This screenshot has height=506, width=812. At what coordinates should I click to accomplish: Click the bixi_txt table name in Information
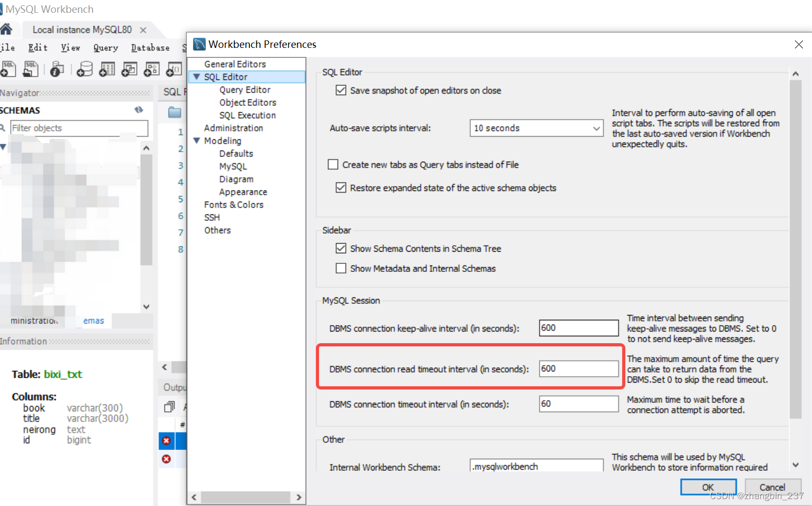[x=63, y=374]
